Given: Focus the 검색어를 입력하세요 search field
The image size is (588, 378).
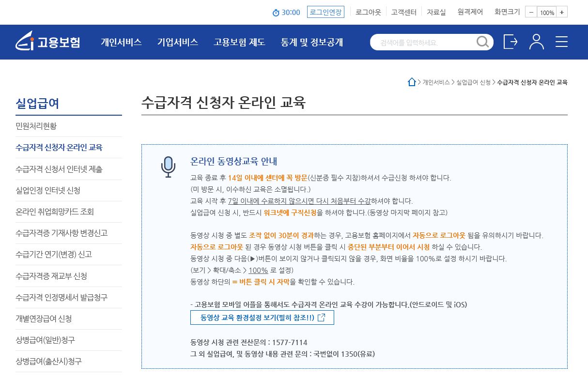Looking at the screenshot, I should [x=424, y=42].
